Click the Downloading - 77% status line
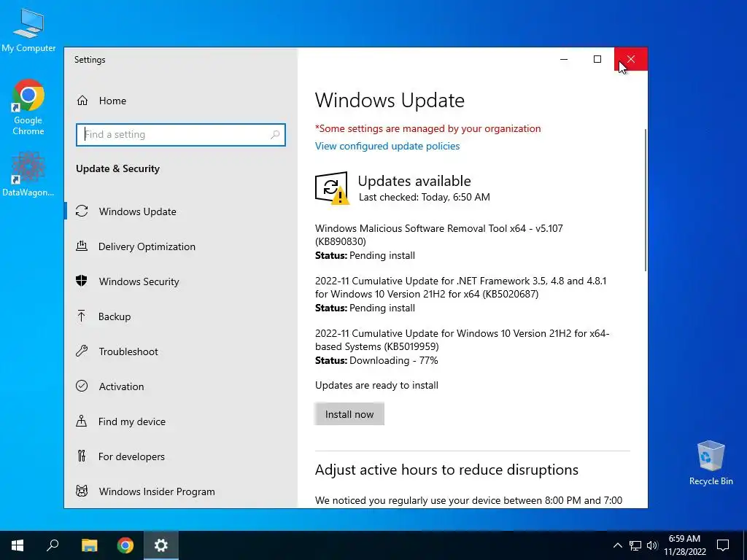747x560 pixels. (376, 360)
